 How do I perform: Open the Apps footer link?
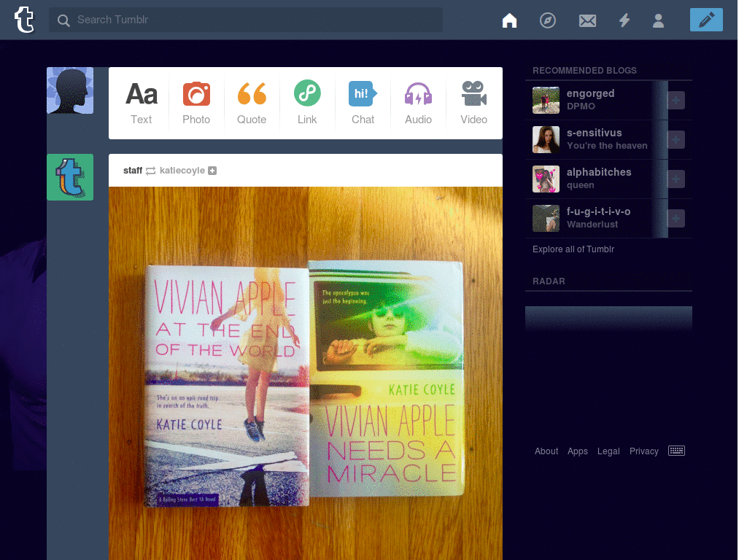pos(578,451)
